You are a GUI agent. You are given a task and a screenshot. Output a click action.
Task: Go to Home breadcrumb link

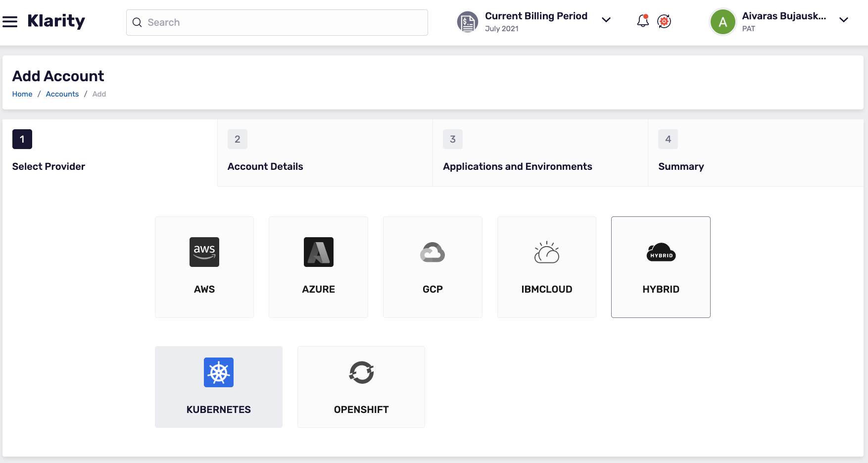pos(22,94)
